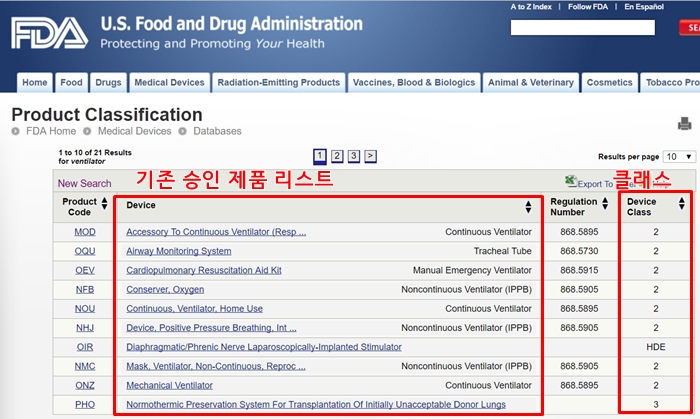
Task: Sort by Product Code arrows
Action: coord(104,203)
